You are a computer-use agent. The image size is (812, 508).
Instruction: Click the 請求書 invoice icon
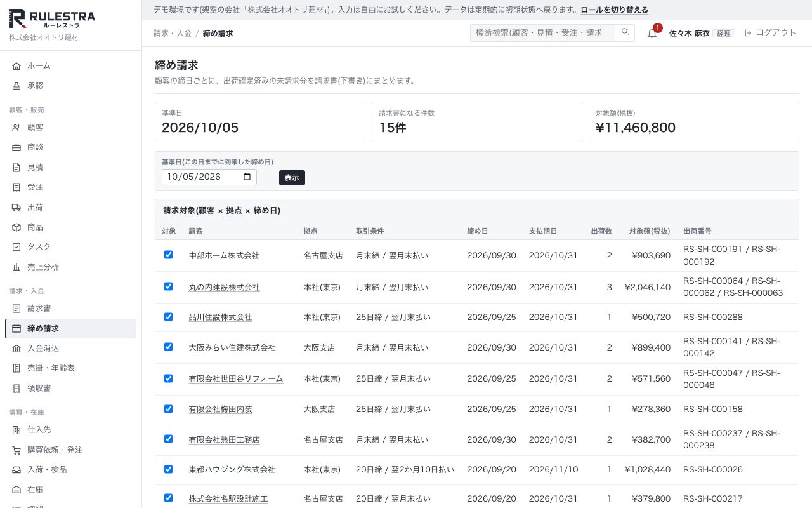click(16, 308)
